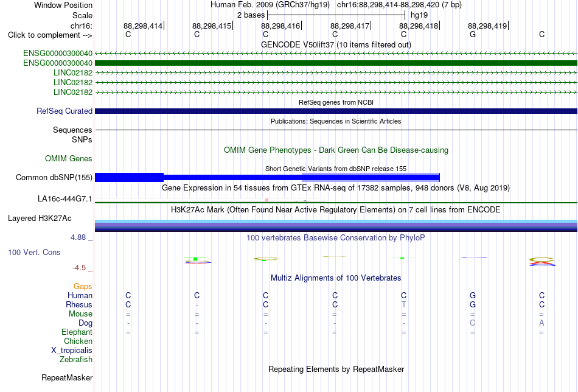Click the LA16c-444G7.1 GTEx label
Image resolution: width=578 pixels, height=392 pixels.
[65, 199]
